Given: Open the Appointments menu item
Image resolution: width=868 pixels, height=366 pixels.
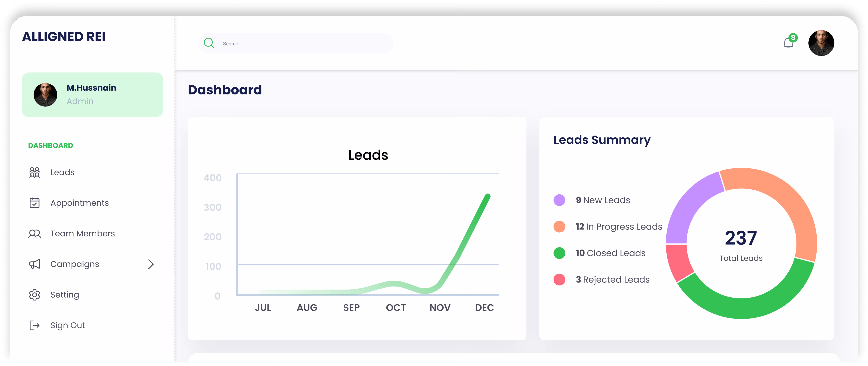Looking at the screenshot, I should click(x=80, y=203).
